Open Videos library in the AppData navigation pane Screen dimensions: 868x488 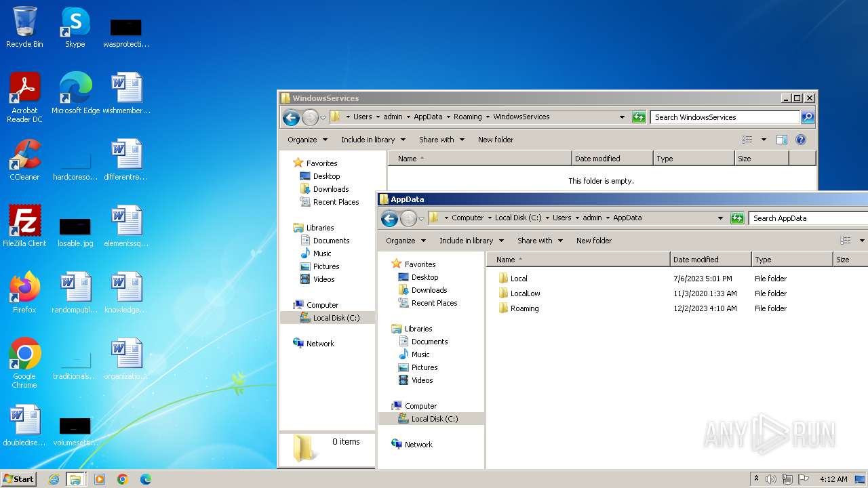tap(422, 380)
